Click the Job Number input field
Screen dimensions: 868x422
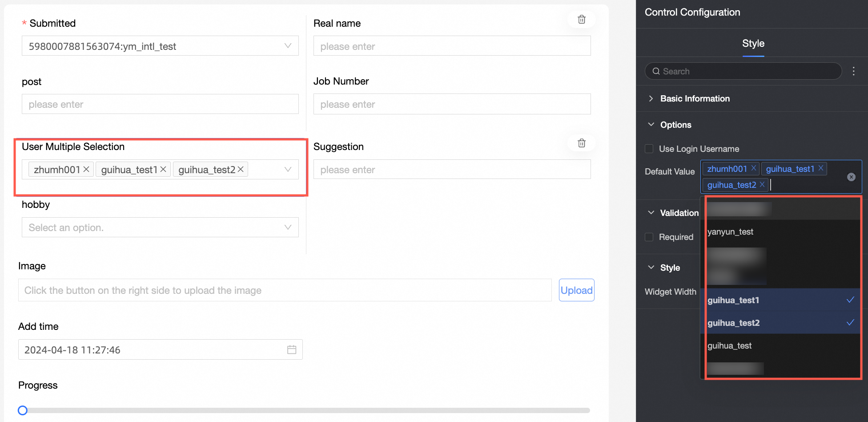click(452, 104)
